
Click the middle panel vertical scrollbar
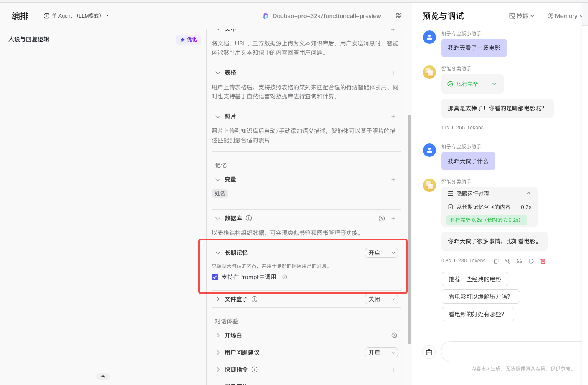tap(409, 229)
